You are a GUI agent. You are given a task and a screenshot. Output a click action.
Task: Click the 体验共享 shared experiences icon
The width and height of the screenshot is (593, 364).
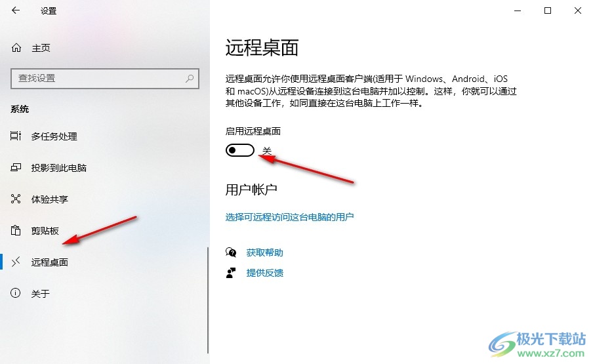pos(16,199)
